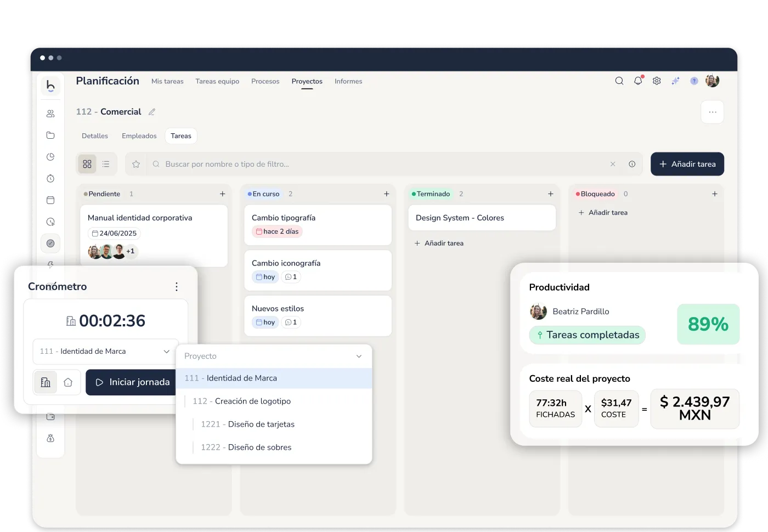This screenshot has width=768, height=532.
Task: Add a task to the Terminado column with plus
Action: click(x=550, y=194)
